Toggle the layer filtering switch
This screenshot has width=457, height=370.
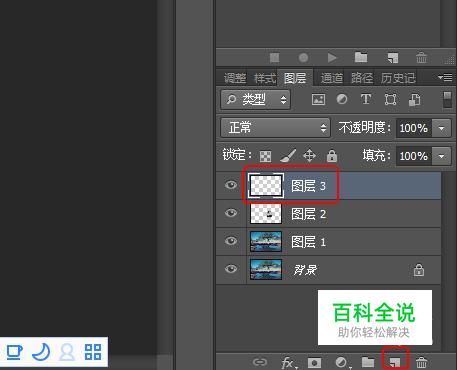click(x=447, y=100)
